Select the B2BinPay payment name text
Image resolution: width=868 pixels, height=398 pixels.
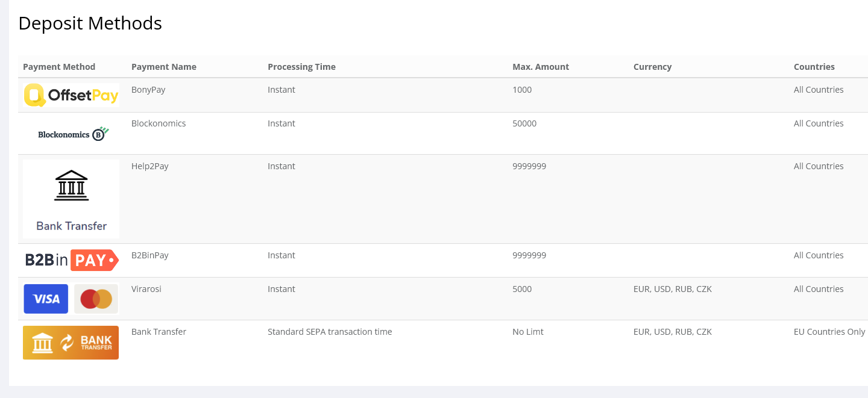tap(150, 255)
